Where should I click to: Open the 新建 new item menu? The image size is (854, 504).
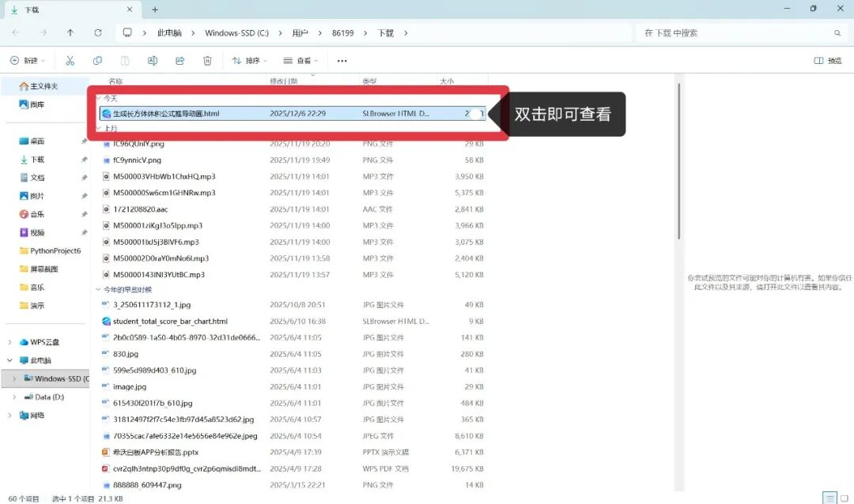[x=28, y=60]
